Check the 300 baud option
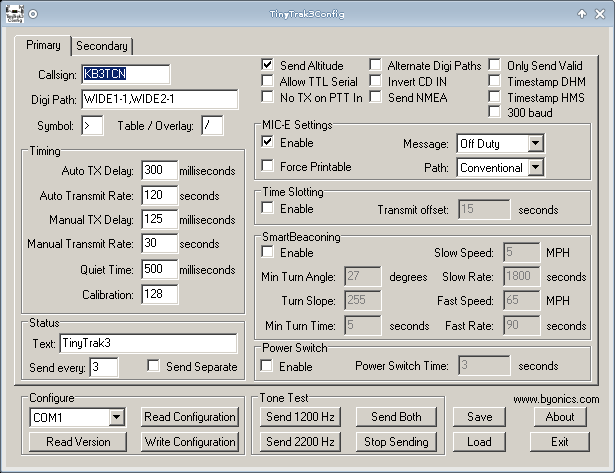The width and height of the screenshot is (615, 473). 495,112
